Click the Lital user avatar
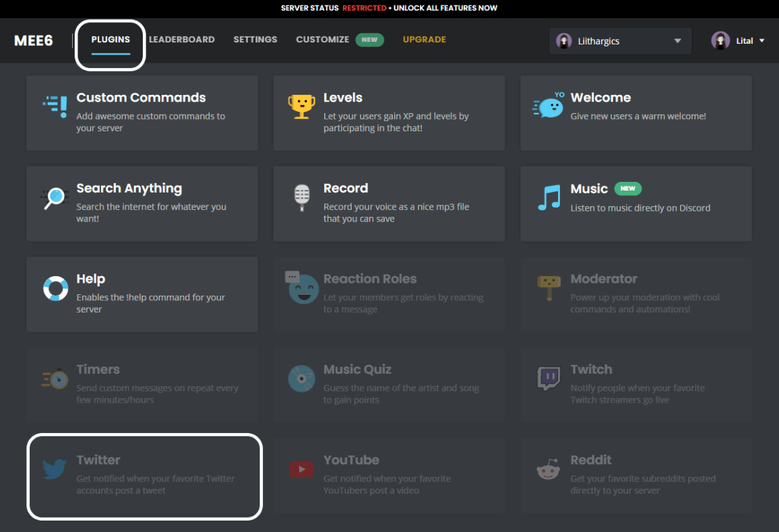The height and width of the screenshot is (532, 779). pos(720,40)
